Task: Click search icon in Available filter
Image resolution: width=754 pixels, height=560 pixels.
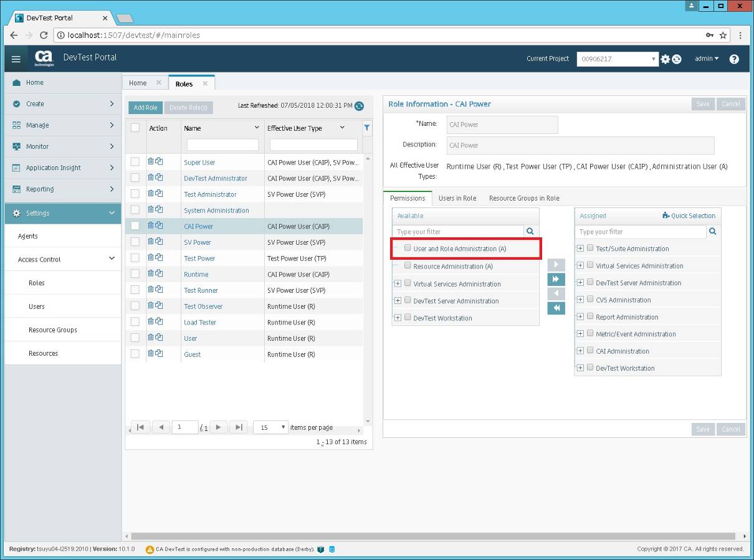Action: click(x=530, y=231)
